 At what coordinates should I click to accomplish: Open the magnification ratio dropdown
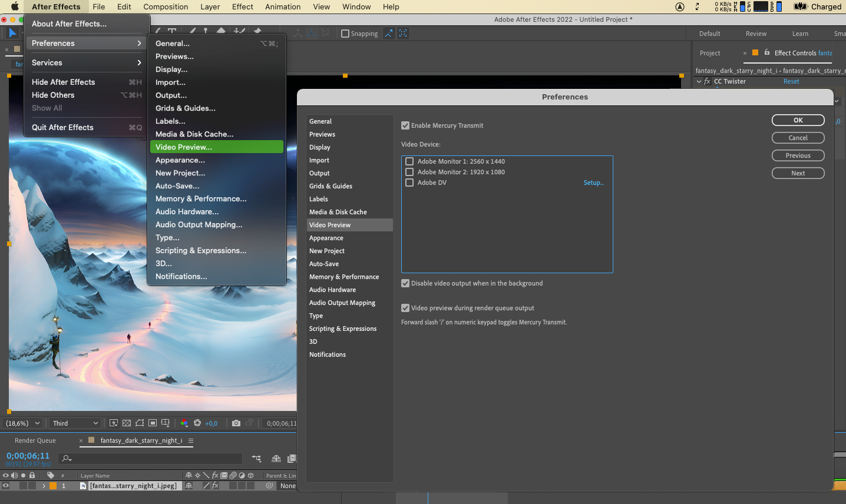pyautogui.click(x=22, y=423)
